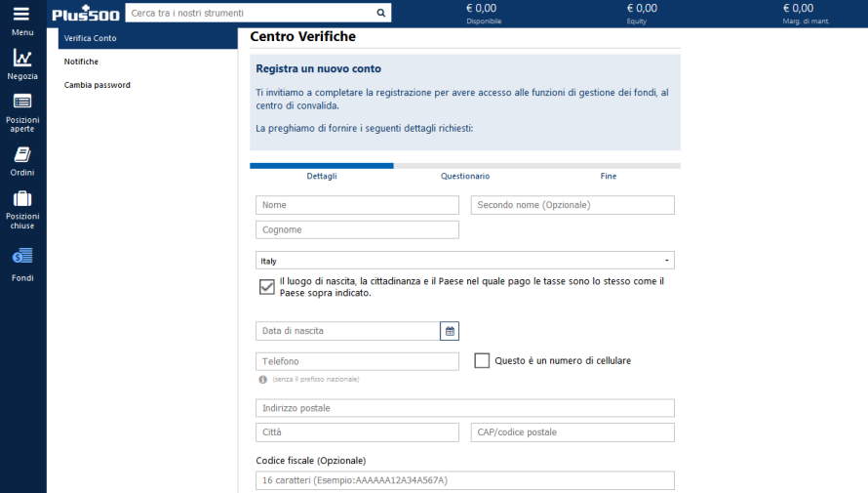Open the Fondi money icon
This screenshot has width=868, height=493.
click(x=22, y=257)
